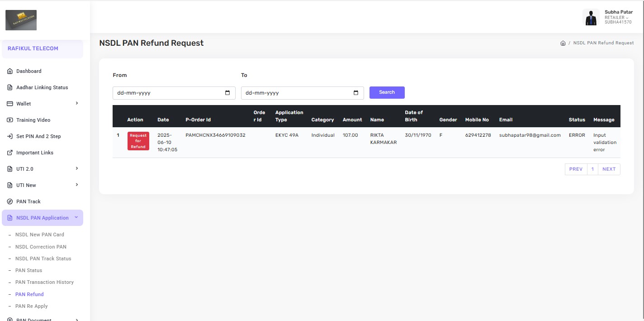Click the Rafikul Telecom logo image
This screenshot has width=644, height=321.
(21, 20)
